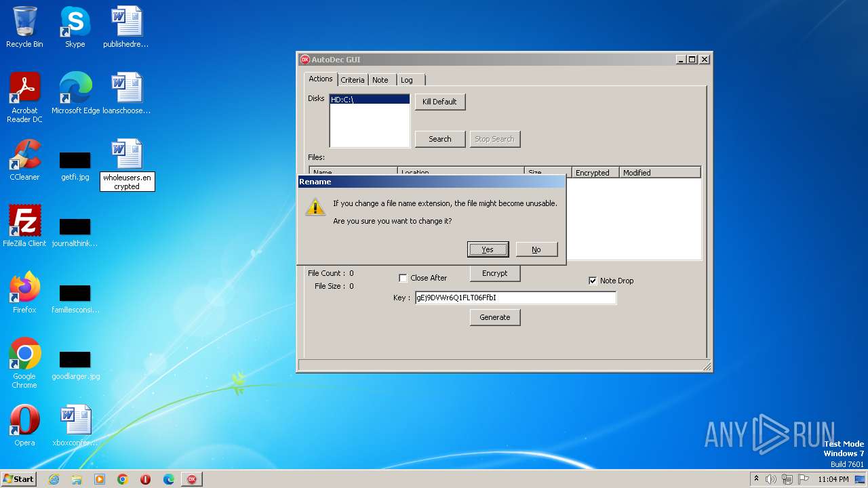Open FileZilla Client shortcut
This screenshot has height=488, width=868.
click(x=24, y=226)
